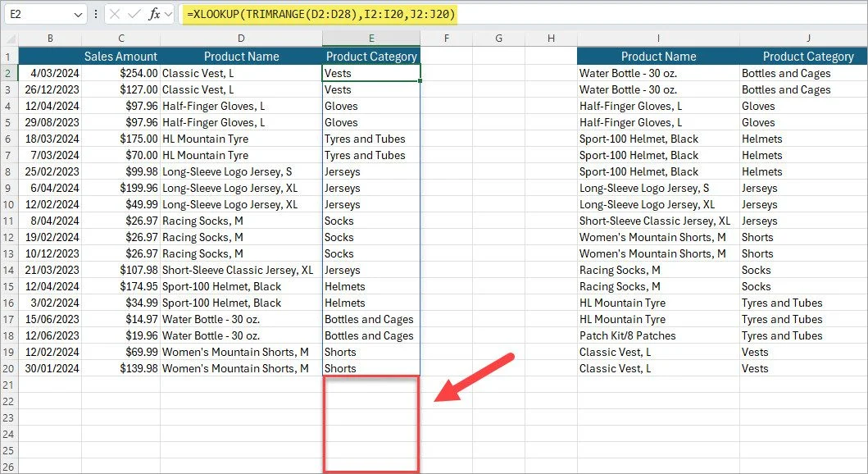Screen dimensions: 868x474
Task: Click the $254.00 sales amount cell
Action: (x=120, y=73)
